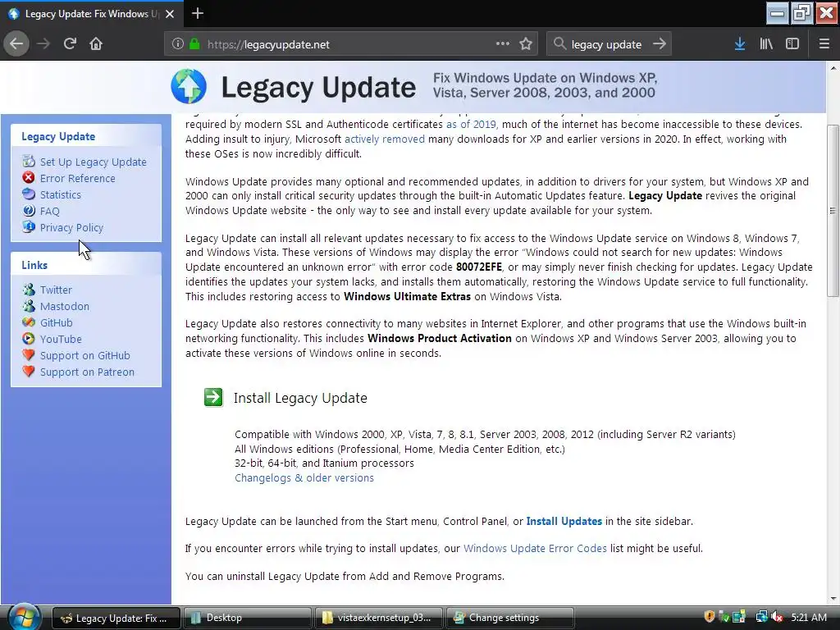The width and height of the screenshot is (840, 630).
Task: Follow the 'as of 2019' link
Action: tap(472, 125)
